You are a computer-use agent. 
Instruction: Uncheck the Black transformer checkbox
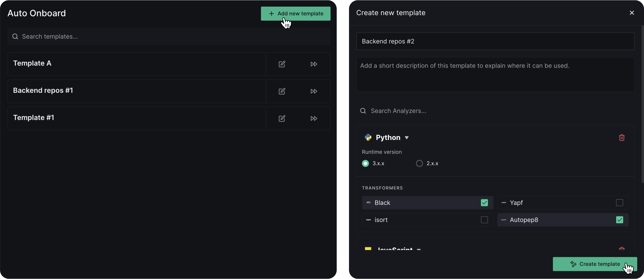pyautogui.click(x=484, y=203)
